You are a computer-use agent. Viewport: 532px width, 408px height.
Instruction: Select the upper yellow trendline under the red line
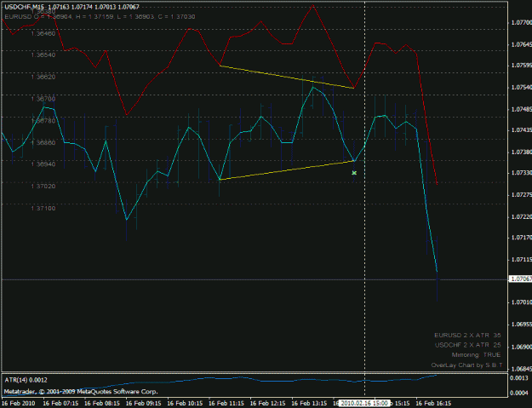coord(287,77)
